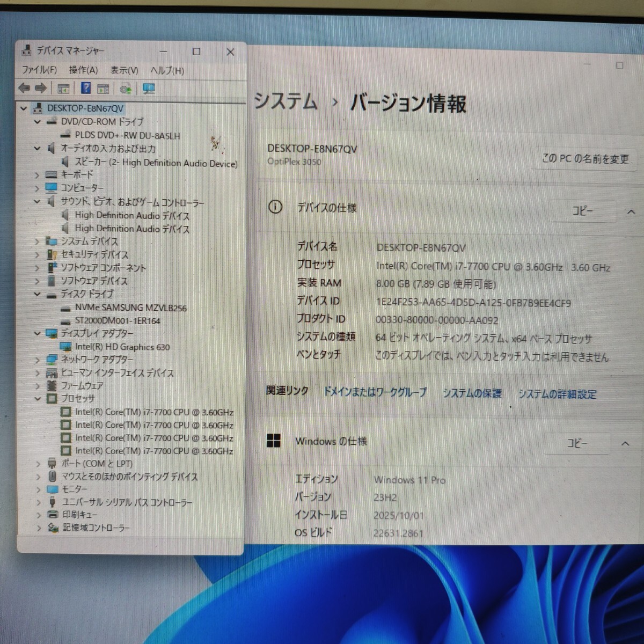This screenshot has height=644, width=644.
Task: Collapse the オーディオの入力および出力 node
Action: point(38,149)
